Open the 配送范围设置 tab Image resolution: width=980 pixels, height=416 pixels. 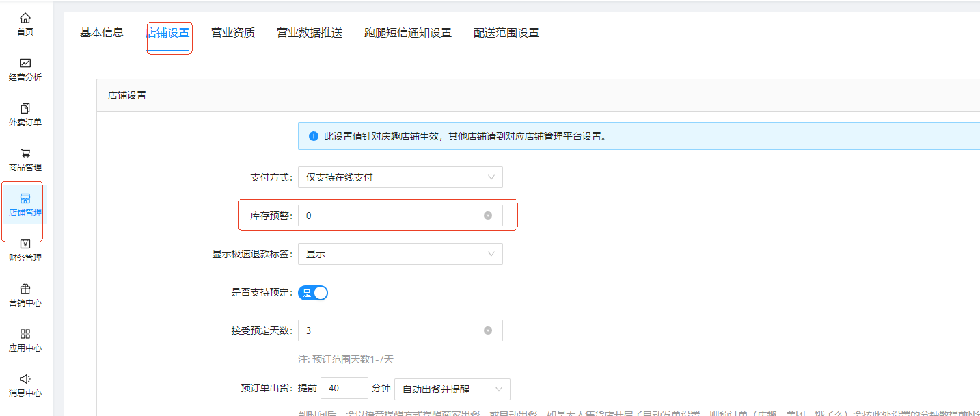click(x=506, y=33)
